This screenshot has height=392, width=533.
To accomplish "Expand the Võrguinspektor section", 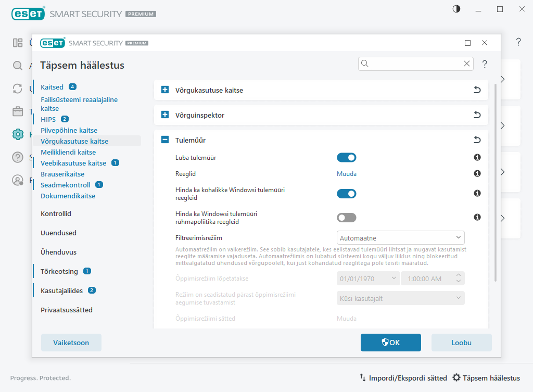I will tap(165, 115).
